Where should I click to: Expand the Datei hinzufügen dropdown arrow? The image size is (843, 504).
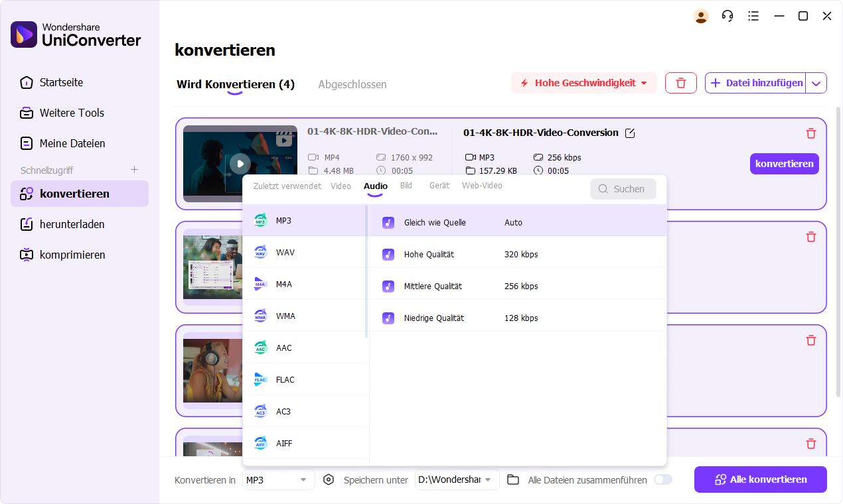[x=816, y=83]
